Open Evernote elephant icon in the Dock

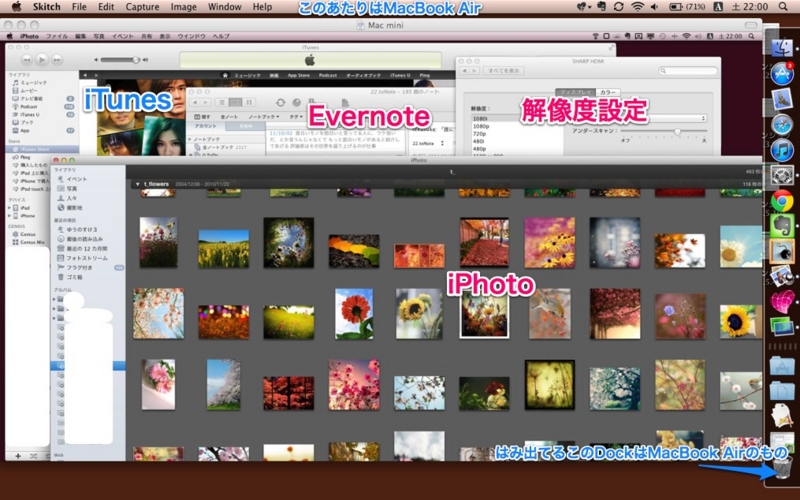click(x=782, y=226)
